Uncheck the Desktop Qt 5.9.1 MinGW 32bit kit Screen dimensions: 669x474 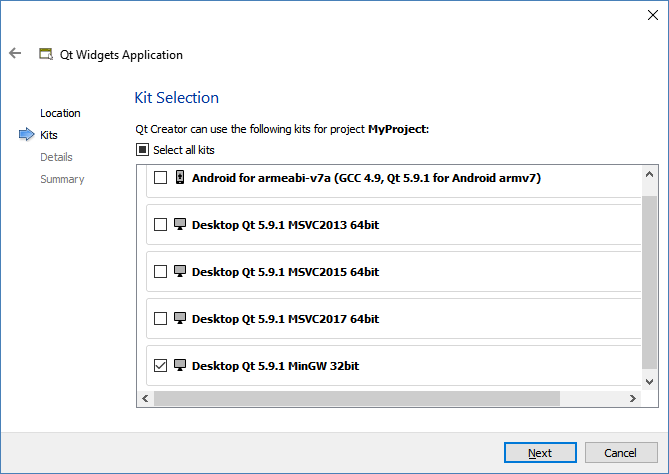point(161,366)
